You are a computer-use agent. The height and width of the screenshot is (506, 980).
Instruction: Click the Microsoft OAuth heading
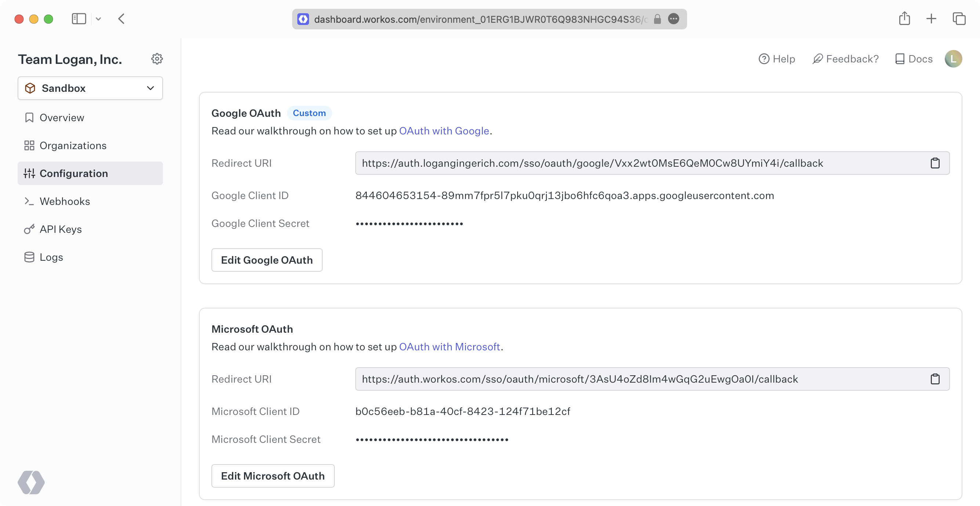tap(252, 329)
